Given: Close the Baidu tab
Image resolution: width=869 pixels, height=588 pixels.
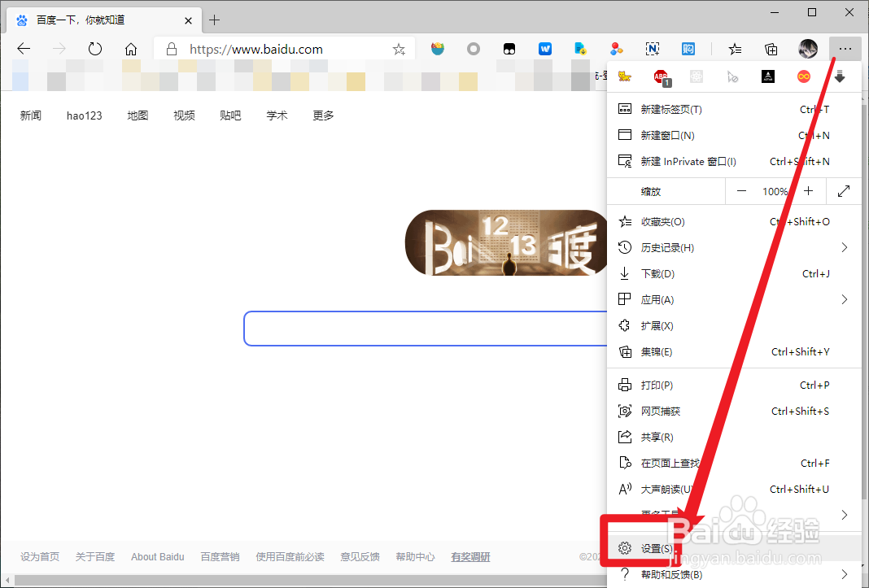Looking at the screenshot, I should (x=189, y=20).
